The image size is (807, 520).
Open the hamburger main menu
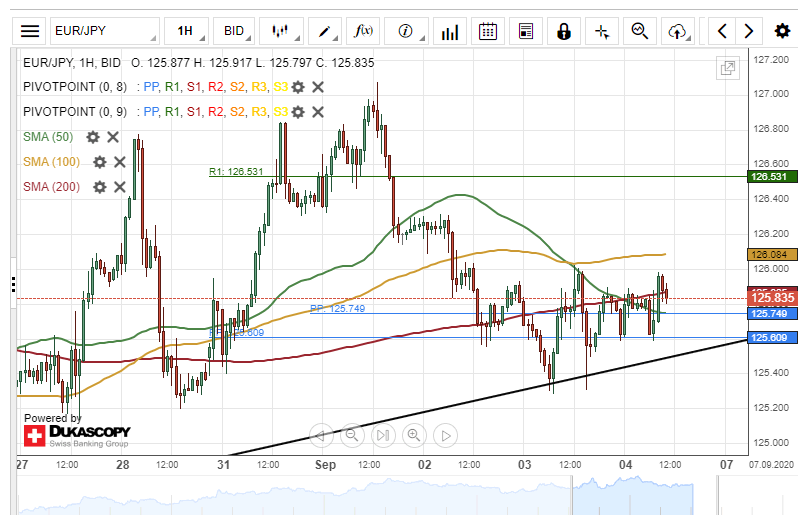(x=31, y=31)
